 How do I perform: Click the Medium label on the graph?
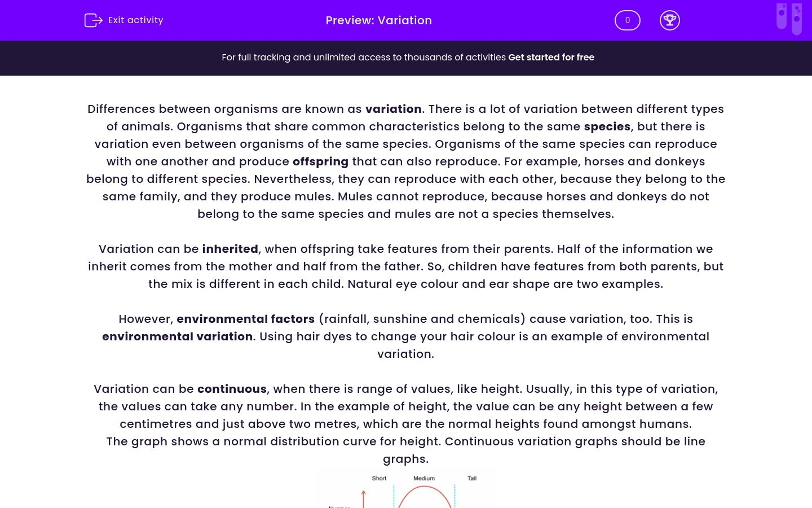[x=424, y=478]
